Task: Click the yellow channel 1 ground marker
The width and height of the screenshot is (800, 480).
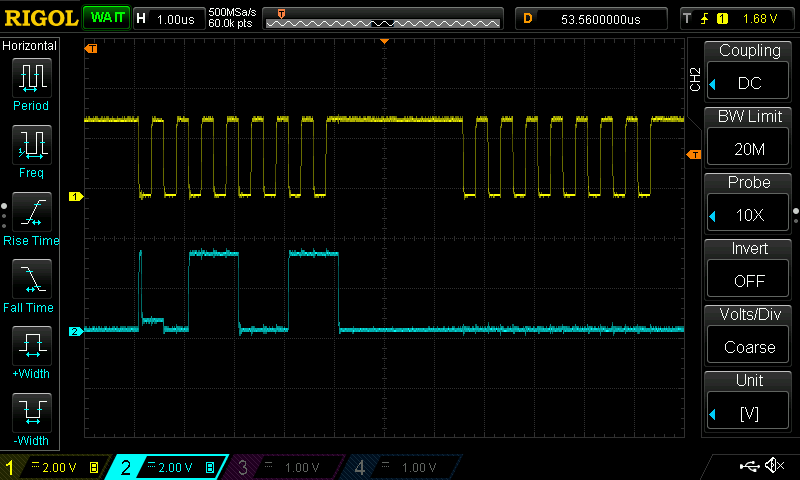Action: (x=76, y=196)
